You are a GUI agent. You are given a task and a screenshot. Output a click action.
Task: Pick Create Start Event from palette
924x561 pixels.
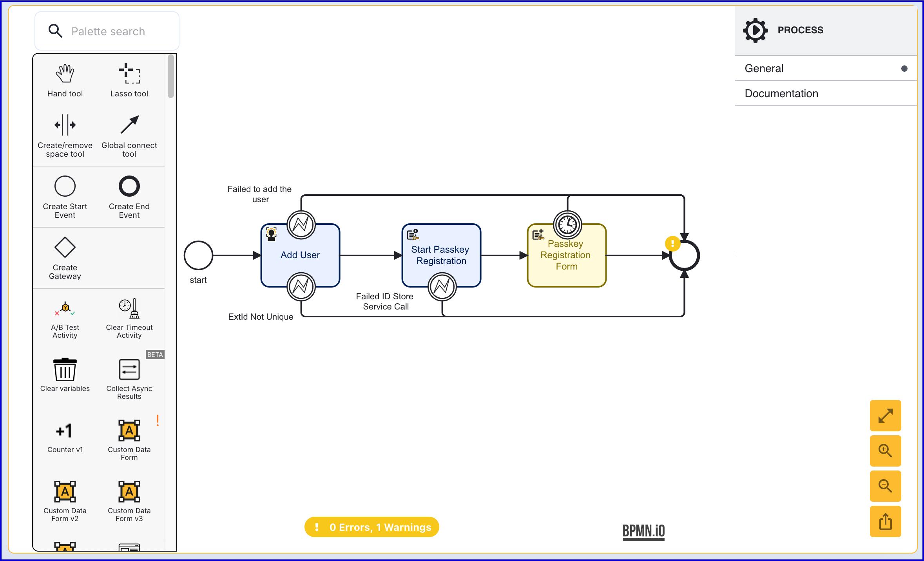[x=65, y=197]
